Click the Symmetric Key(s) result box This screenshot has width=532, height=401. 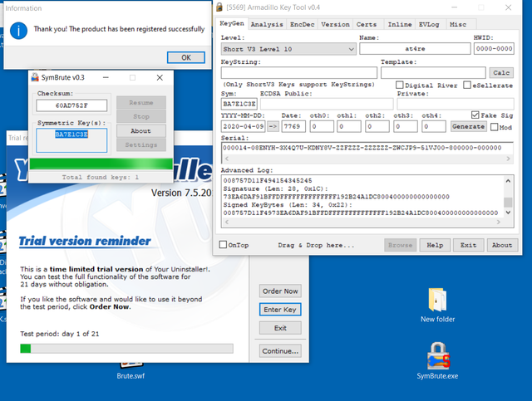click(71, 140)
